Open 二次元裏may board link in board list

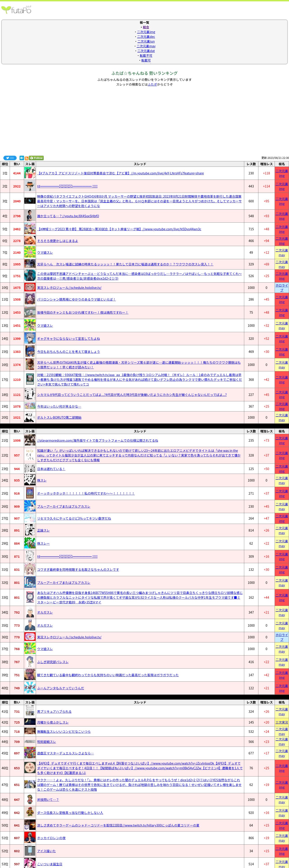pyautogui.click(x=146, y=46)
